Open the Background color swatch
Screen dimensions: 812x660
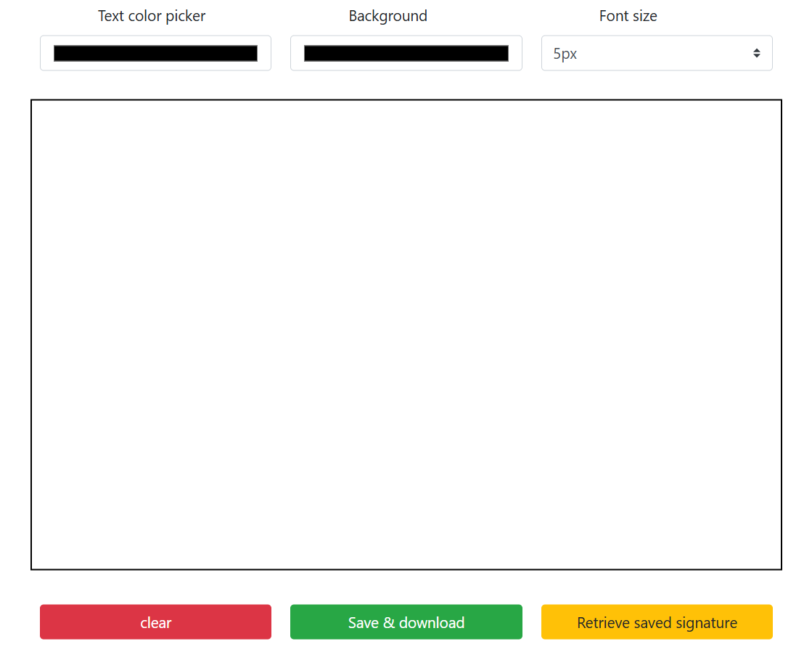tap(406, 53)
